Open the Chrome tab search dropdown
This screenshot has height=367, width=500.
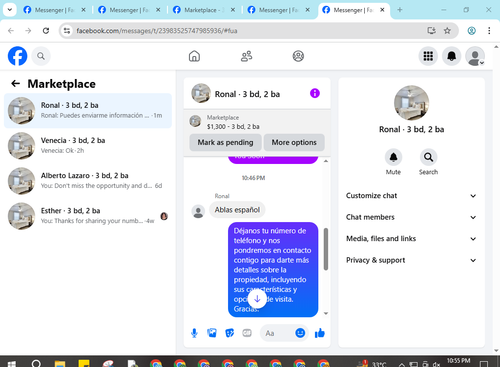point(10,10)
